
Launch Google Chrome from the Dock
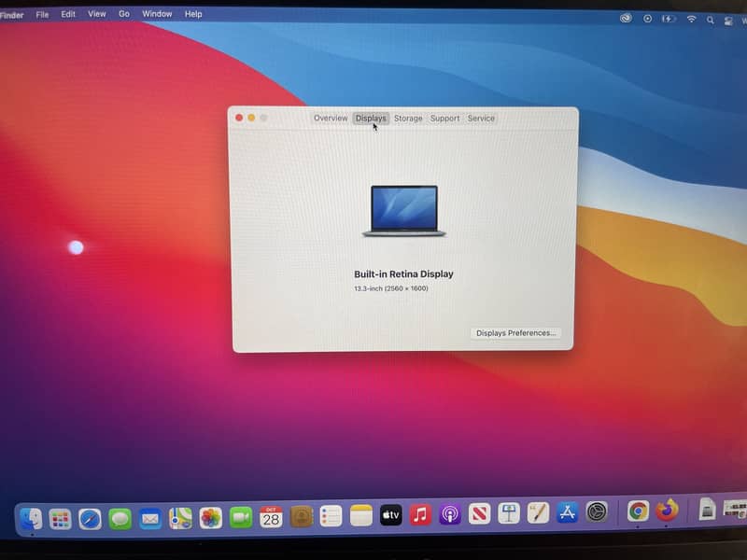point(638,511)
